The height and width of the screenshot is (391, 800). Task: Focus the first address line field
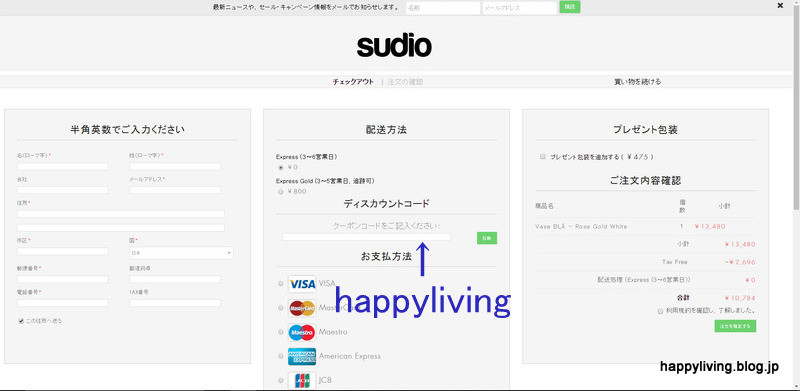(x=121, y=214)
